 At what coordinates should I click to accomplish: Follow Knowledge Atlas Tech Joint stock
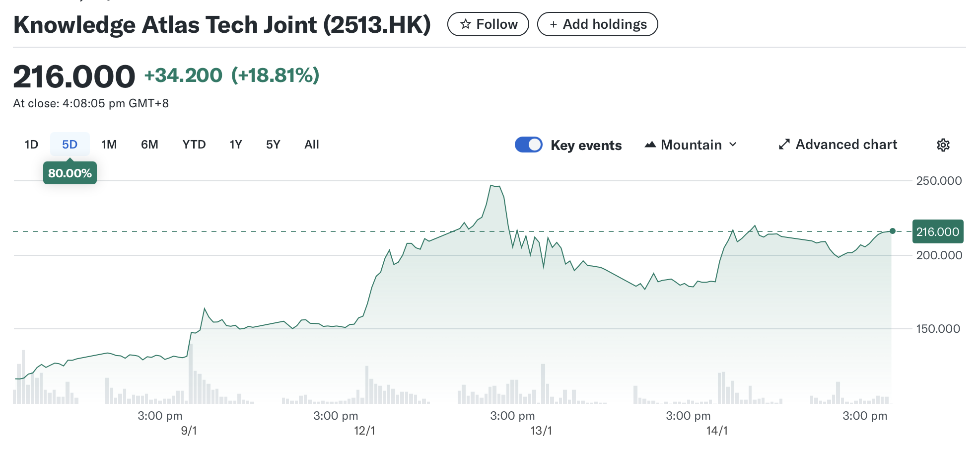click(488, 24)
